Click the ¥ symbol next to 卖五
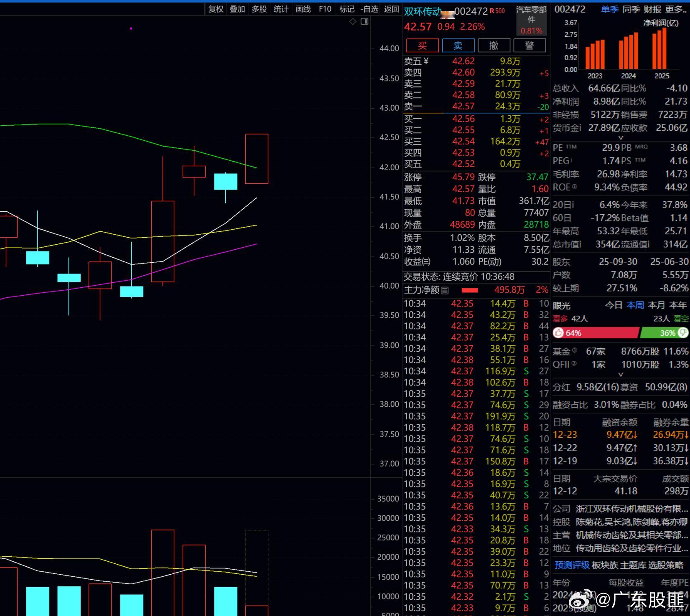The image size is (690, 616). coord(426,61)
